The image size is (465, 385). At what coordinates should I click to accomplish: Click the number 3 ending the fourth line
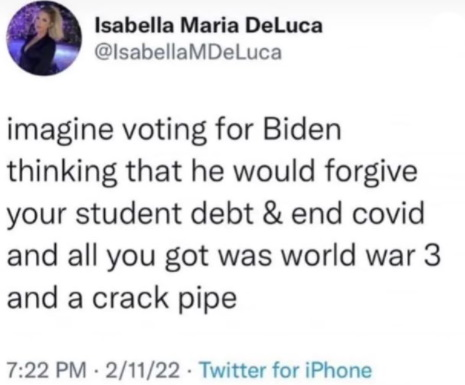pyautogui.click(x=433, y=255)
